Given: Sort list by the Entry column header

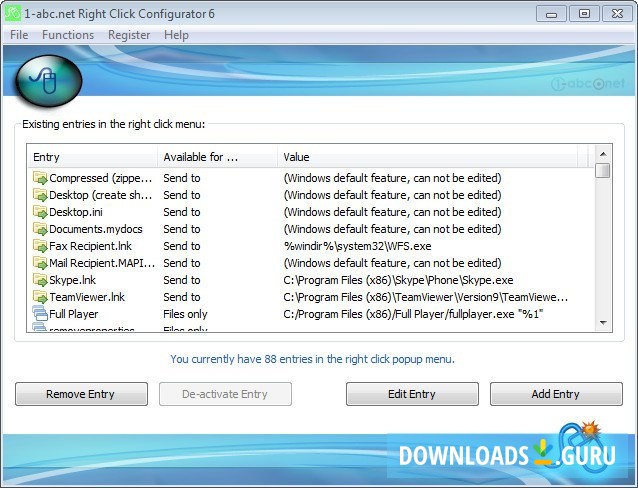Looking at the screenshot, I should [x=92, y=157].
